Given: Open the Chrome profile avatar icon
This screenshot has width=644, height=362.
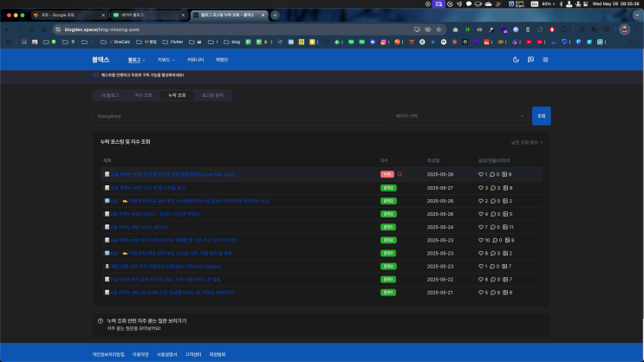Looking at the screenshot, I should click(625, 29).
